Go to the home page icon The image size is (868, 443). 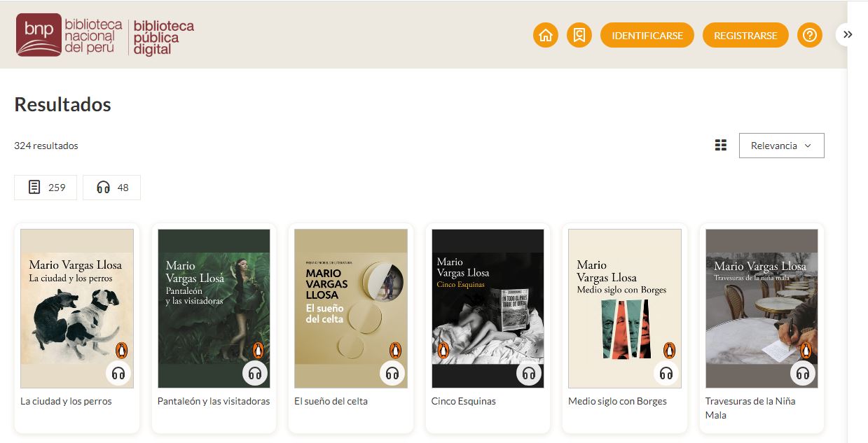[x=546, y=35]
